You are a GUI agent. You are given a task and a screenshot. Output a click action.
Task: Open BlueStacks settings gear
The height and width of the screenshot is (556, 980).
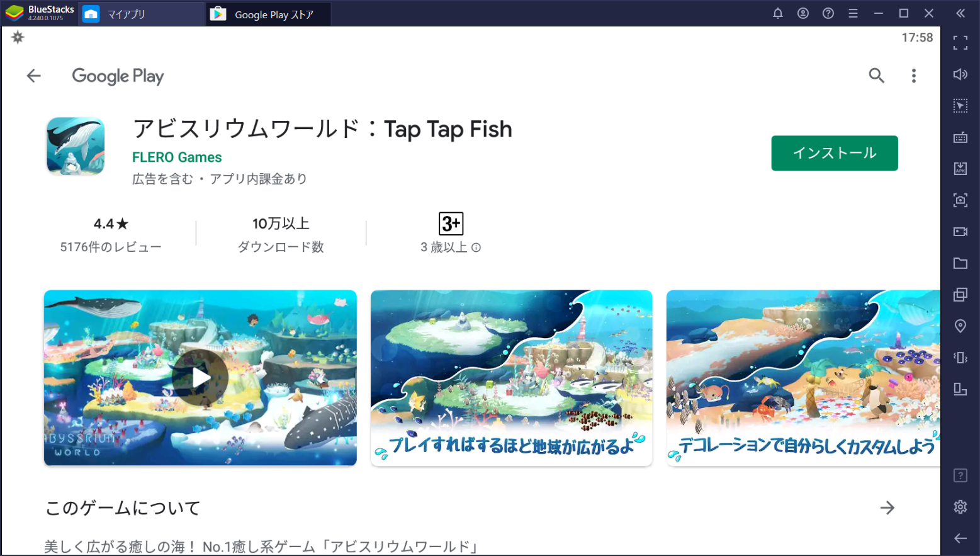coord(960,507)
